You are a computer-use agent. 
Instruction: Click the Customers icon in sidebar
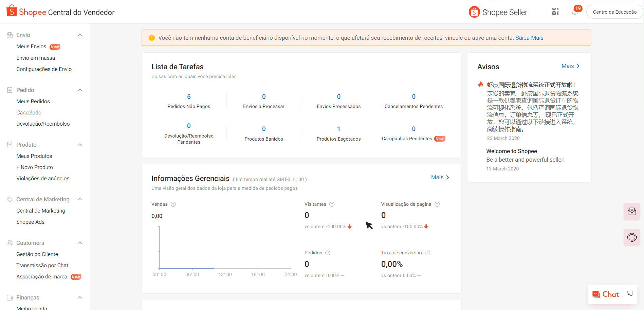pos(9,242)
